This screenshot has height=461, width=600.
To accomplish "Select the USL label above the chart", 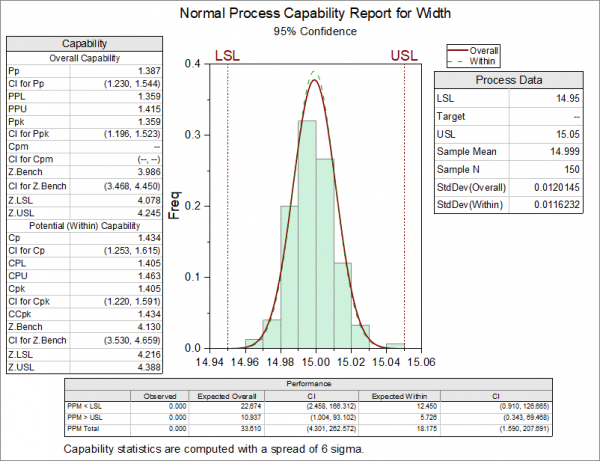I will (404, 56).
